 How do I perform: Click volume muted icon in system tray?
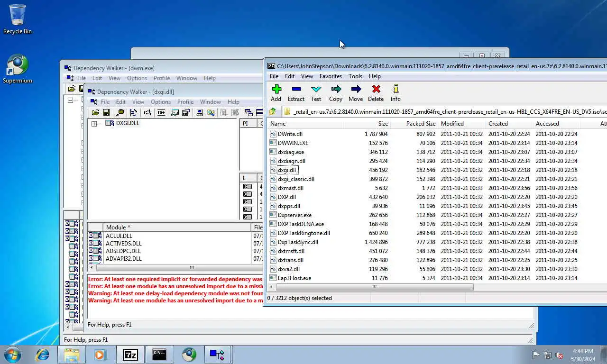point(559,355)
